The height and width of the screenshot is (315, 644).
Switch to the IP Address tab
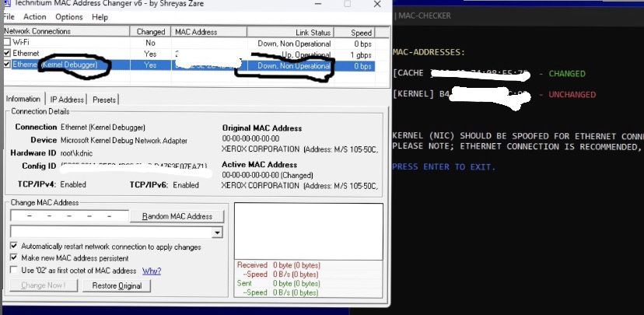tap(67, 100)
